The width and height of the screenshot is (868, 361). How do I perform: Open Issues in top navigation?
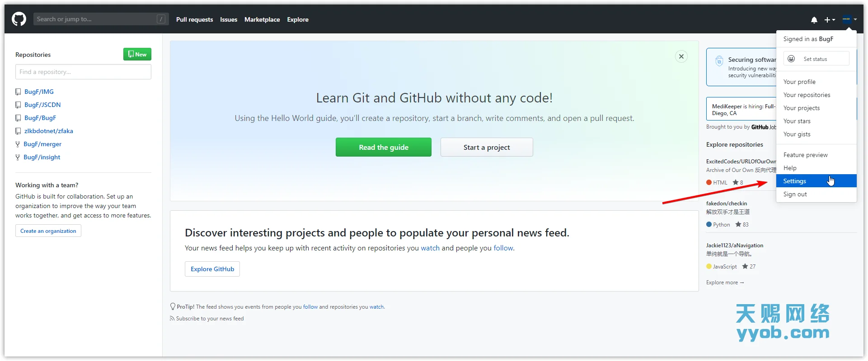click(229, 19)
